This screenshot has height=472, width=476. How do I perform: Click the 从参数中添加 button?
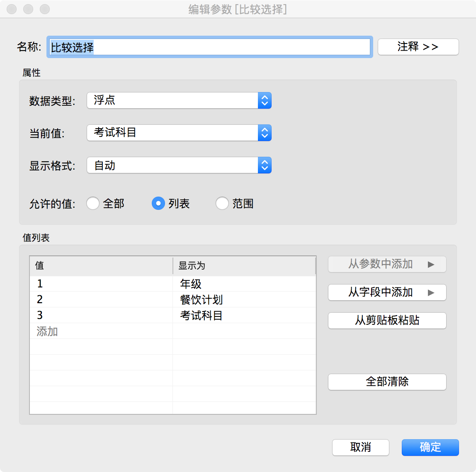pos(386,264)
